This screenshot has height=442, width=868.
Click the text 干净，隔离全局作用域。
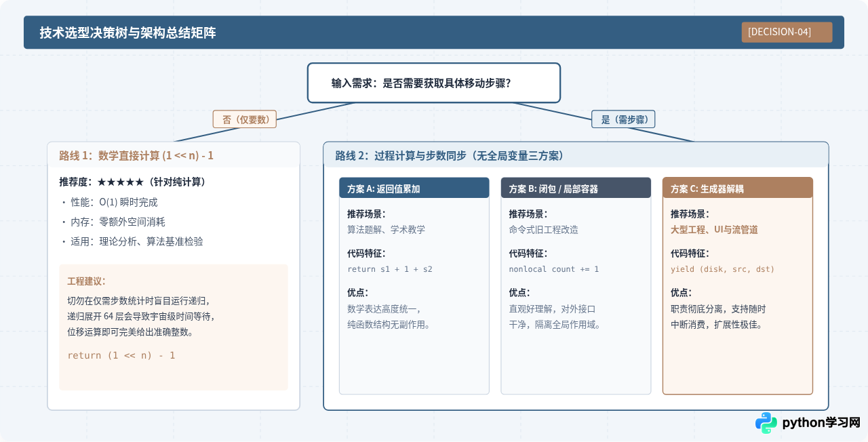tap(555, 324)
